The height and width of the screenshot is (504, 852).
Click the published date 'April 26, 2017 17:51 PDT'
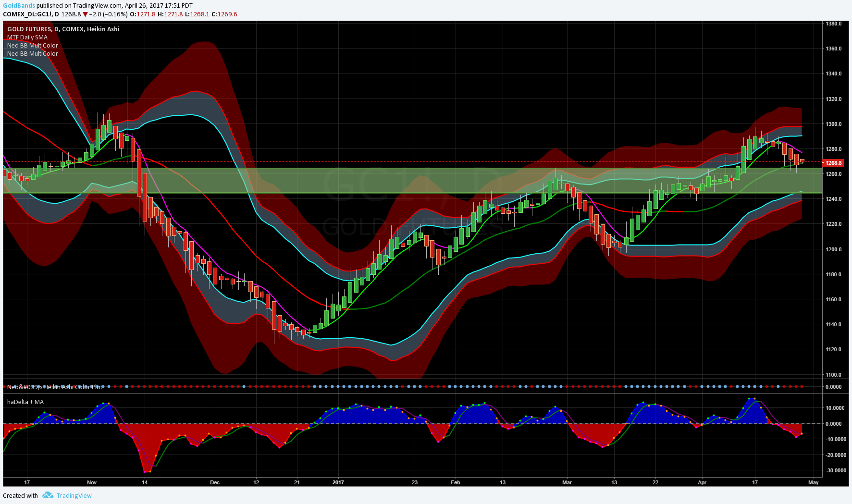[x=159, y=6]
